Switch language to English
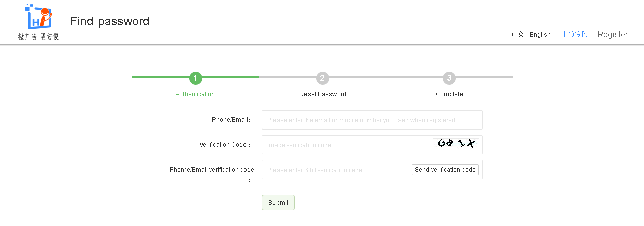Image resolution: width=644 pixels, height=226 pixels. click(540, 35)
